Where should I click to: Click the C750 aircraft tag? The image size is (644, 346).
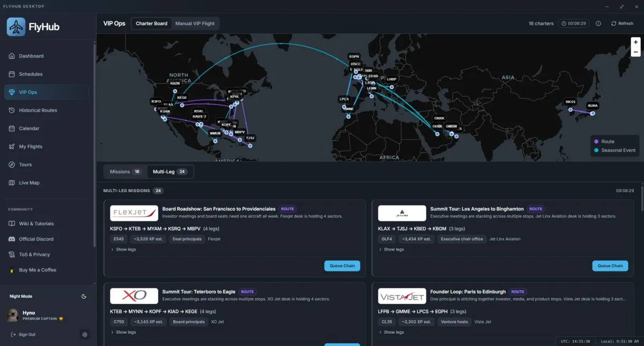pyautogui.click(x=119, y=322)
